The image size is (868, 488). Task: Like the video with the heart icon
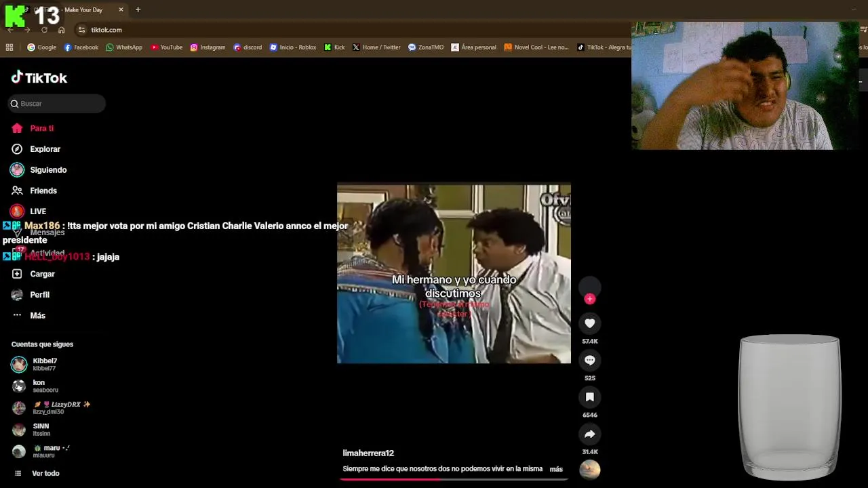[590, 323]
